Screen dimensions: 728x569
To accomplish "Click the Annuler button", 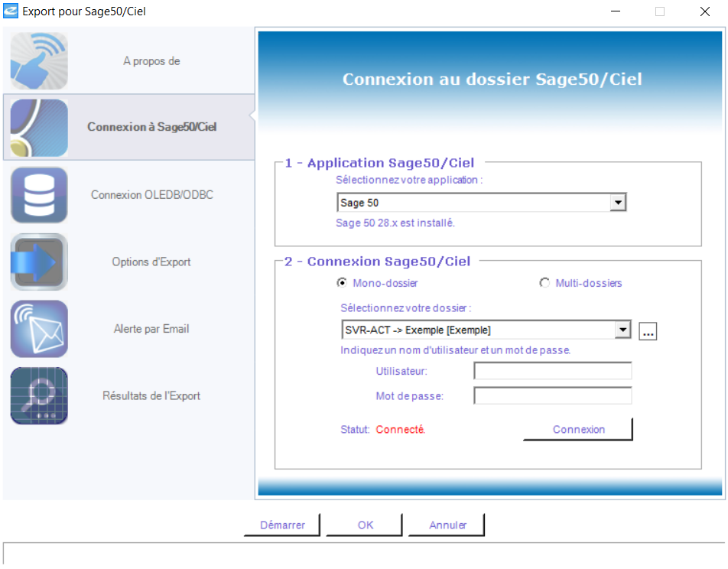I will [x=447, y=525].
